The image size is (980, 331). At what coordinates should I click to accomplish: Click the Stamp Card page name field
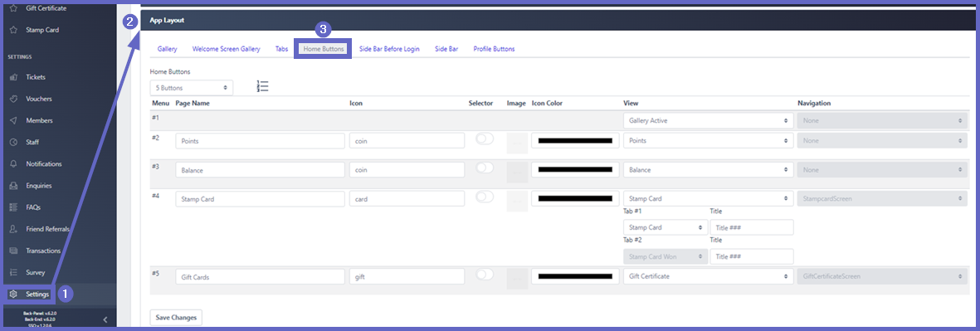pos(260,198)
